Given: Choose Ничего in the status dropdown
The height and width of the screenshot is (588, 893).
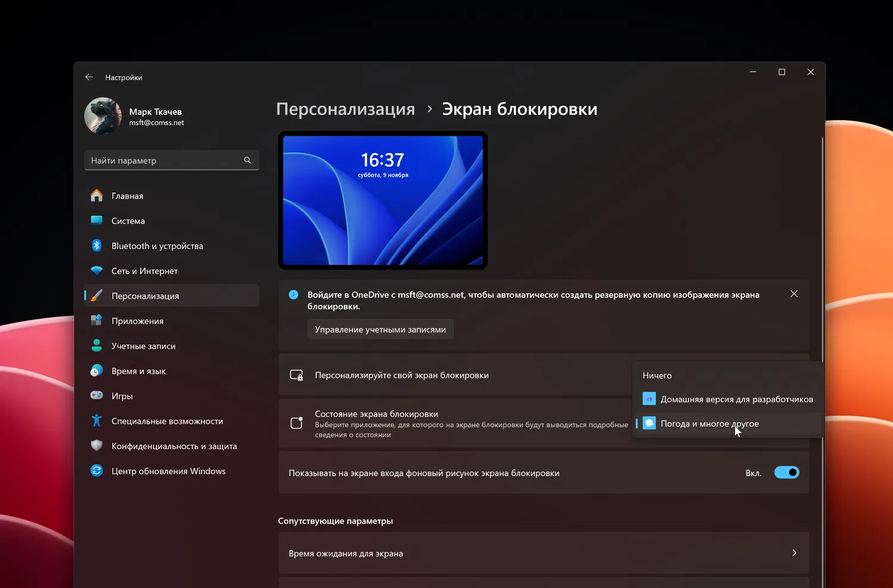Looking at the screenshot, I should pyautogui.click(x=727, y=376).
